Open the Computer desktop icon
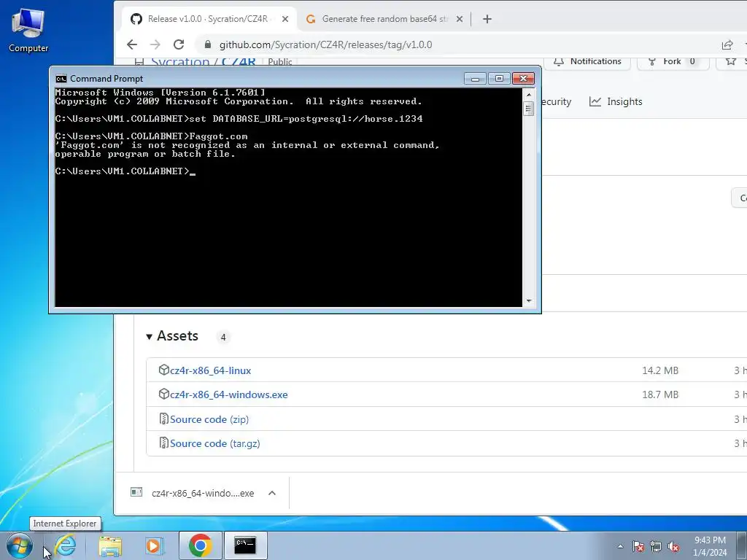This screenshot has height=560, width=747. coord(28,30)
